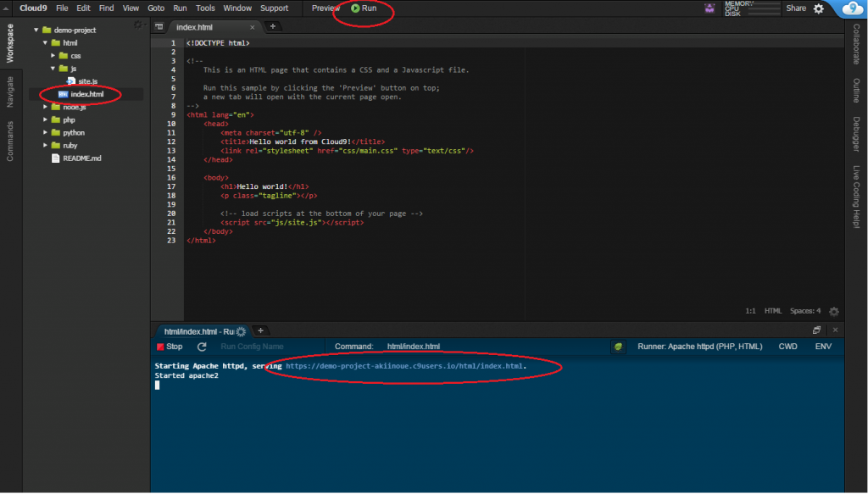Image resolution: width=868 pixels, height=494 pixels.
Task: Click the purple avatar icon in the top bar
Action: pos(709,8)
